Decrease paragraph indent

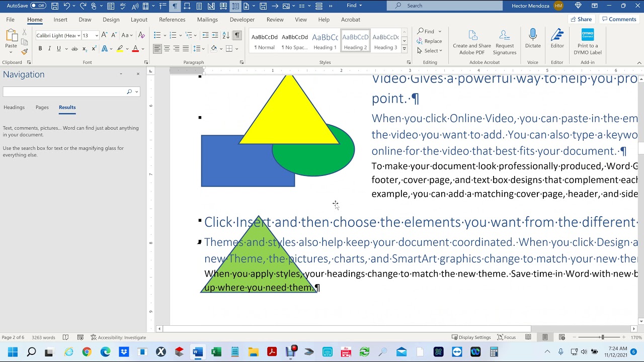click(205, 35)
